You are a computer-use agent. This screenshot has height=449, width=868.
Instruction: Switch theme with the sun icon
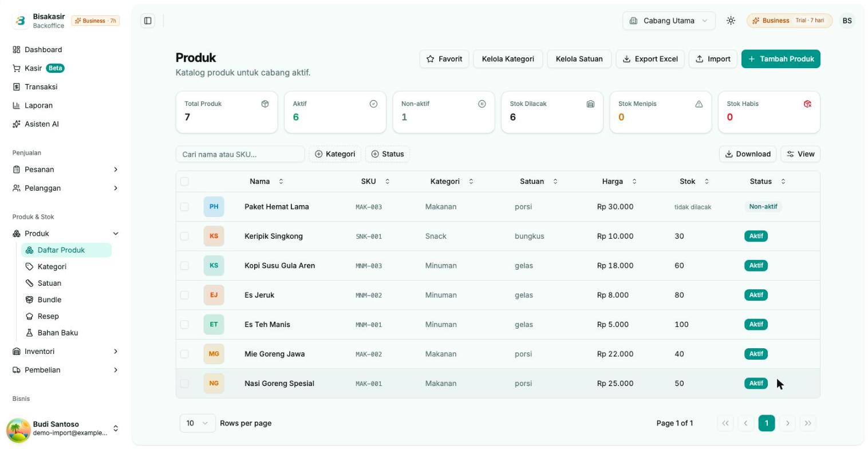click(731, 21)
